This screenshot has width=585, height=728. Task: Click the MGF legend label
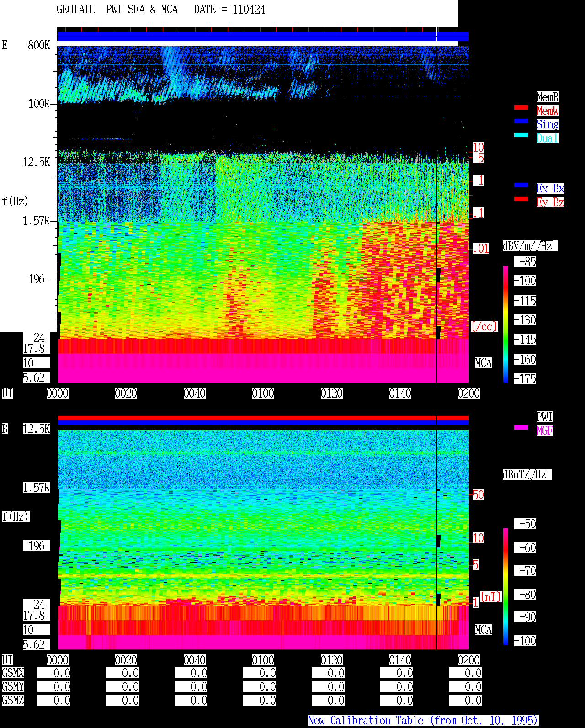(545, 430)
